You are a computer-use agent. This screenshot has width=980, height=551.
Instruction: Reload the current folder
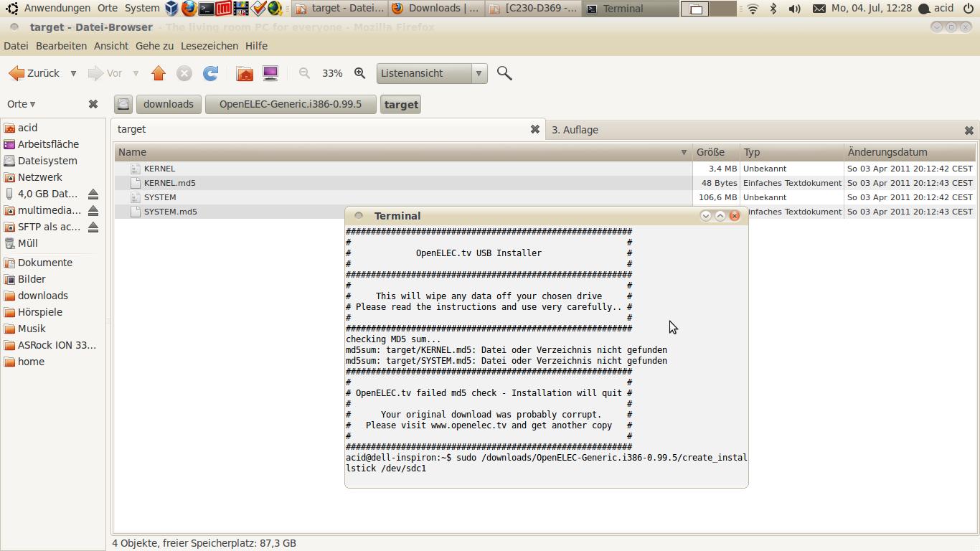point(210,73)
